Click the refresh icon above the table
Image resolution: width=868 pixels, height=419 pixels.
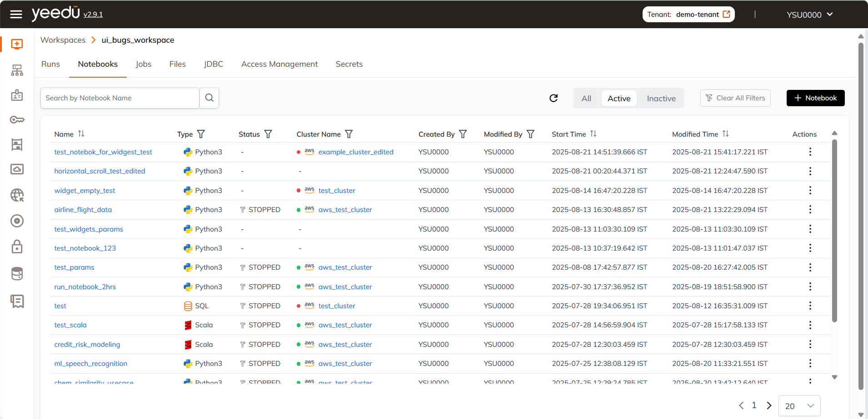coord(554,98)
